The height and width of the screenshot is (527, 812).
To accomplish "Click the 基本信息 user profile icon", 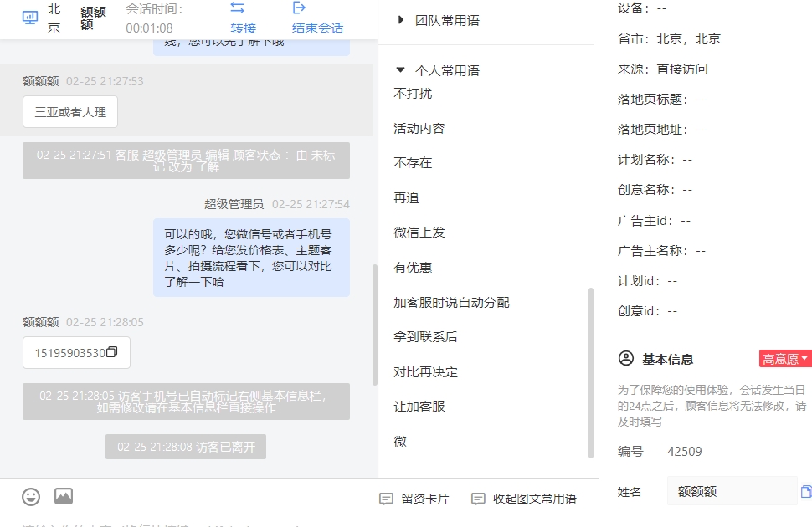I will 626,358.
